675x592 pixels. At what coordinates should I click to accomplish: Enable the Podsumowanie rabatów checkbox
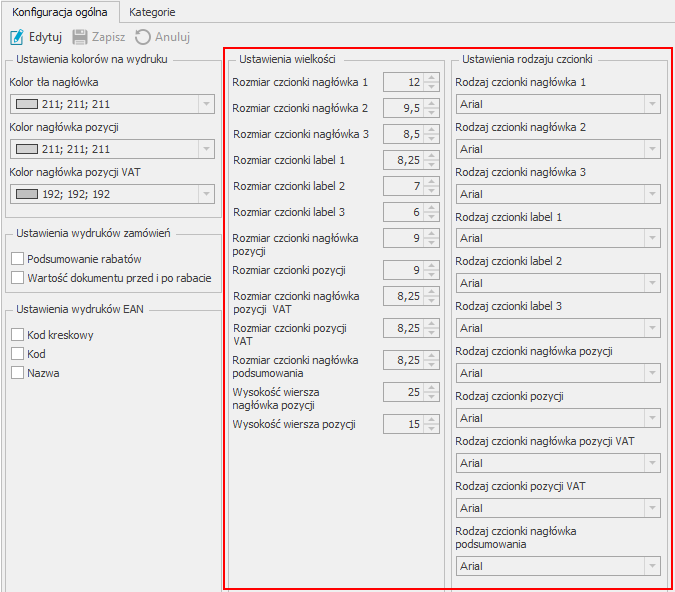pyautogui.click(x=18, y=258)
